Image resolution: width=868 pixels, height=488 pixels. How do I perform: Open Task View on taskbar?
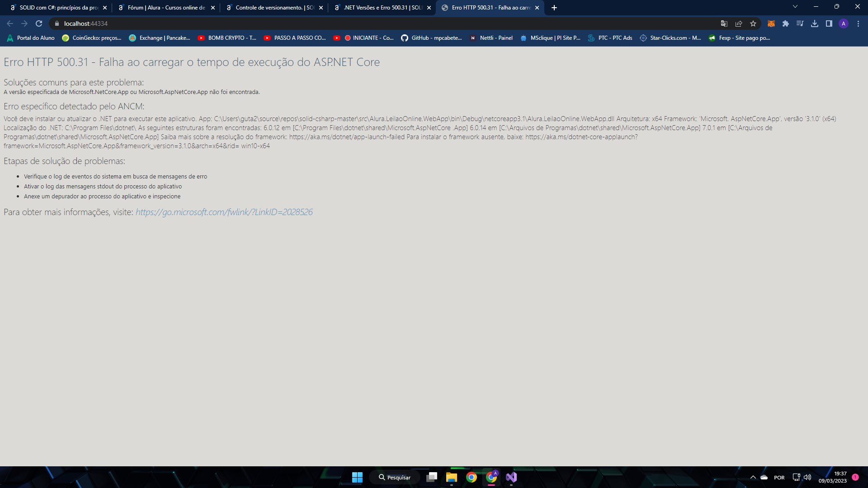point(432,477)
